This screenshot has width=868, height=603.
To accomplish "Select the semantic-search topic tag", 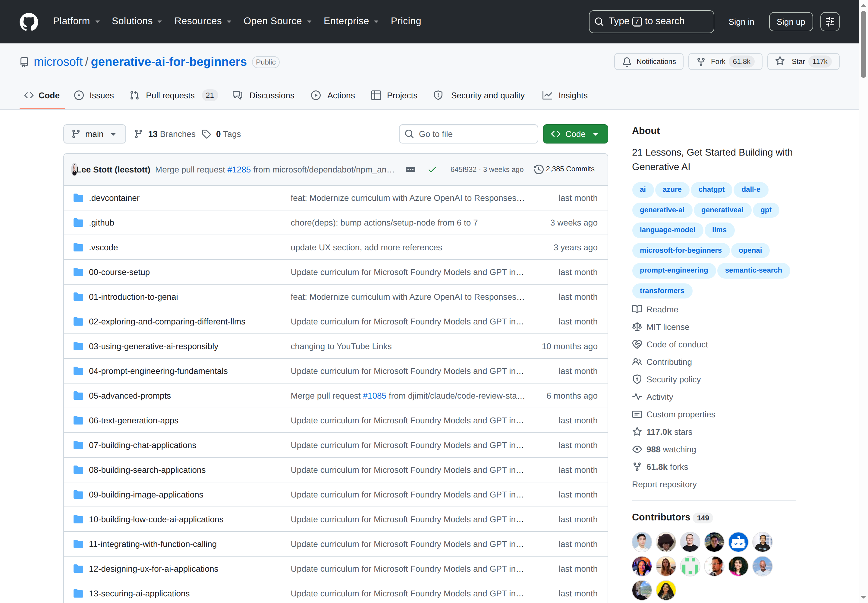I will [753, 270].
